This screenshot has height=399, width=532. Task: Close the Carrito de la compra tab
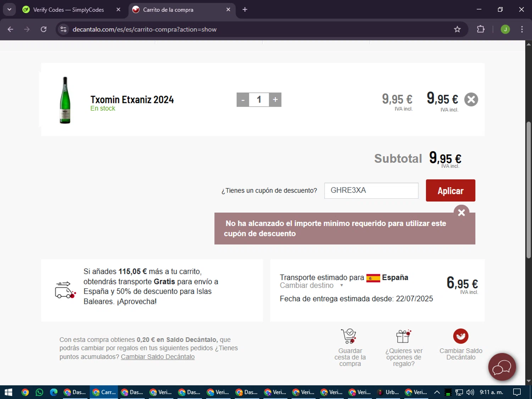(228, 10)
